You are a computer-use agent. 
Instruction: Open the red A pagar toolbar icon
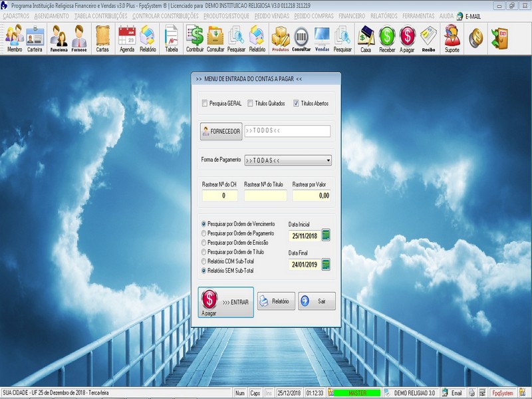(x=407, y=39)
